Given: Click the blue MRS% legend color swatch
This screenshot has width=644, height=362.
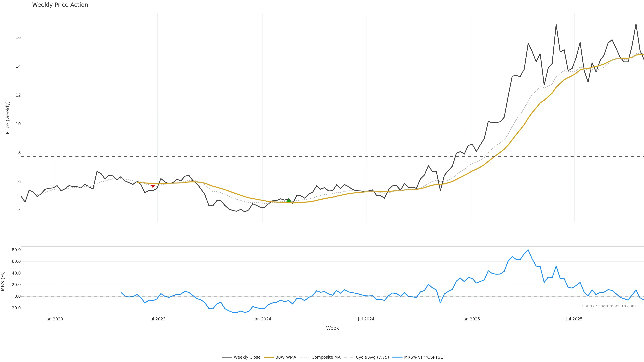Looking at the screenshot, I should [x=397, y=357].
